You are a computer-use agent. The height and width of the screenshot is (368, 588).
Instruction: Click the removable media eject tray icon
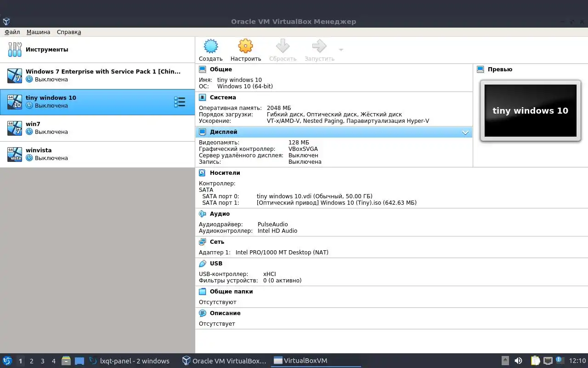click(505, 361)
